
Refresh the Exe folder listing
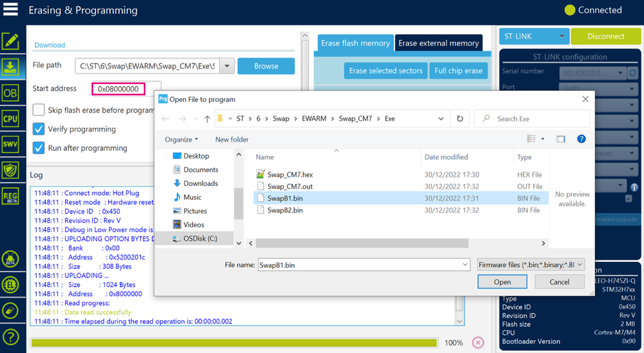tap(460, 119)
